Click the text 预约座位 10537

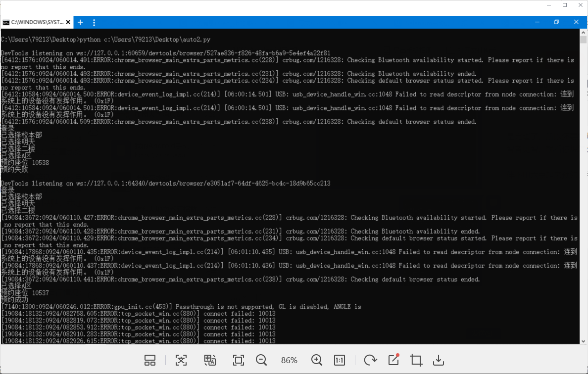[x=25, y=293]
